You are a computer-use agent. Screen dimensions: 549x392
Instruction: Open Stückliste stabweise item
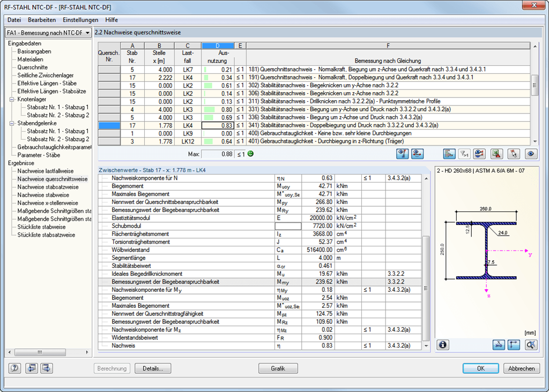click(42, 227)
